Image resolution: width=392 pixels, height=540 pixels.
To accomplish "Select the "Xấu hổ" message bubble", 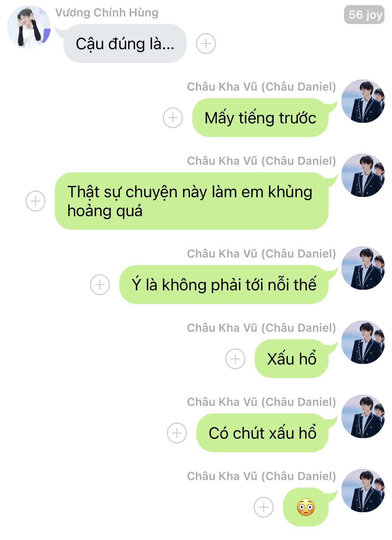I will point(292,359).
